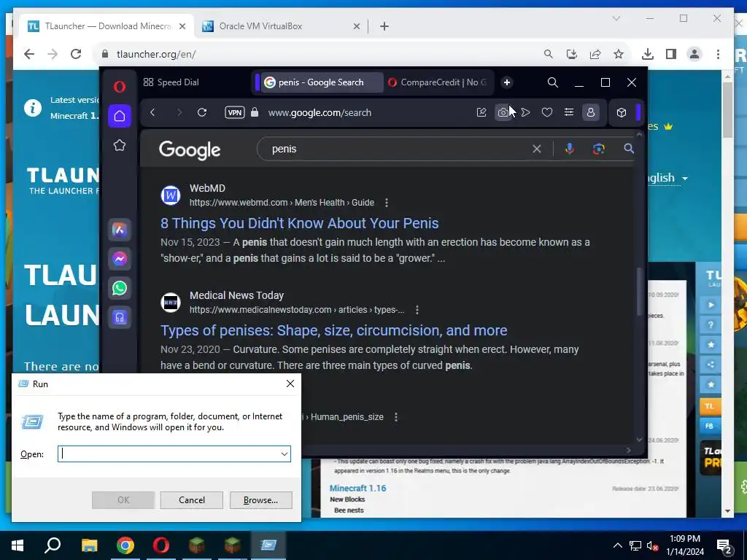
Task: Add a new tab in Opera
Action: (507, 82)
